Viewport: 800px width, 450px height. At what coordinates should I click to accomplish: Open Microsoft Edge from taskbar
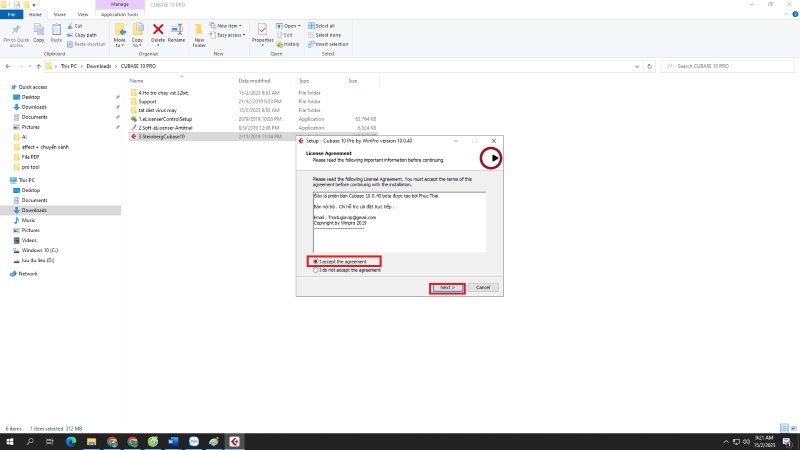(71, 441)
